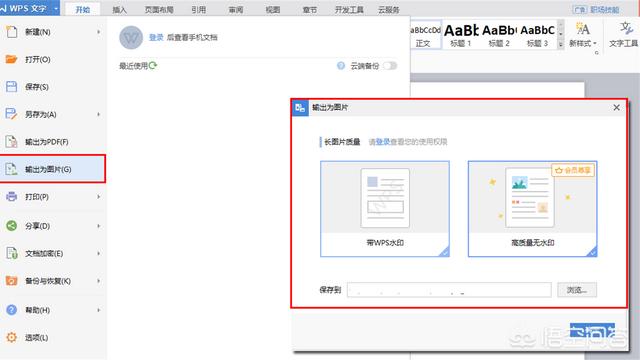
Task: Close the 输出为图片 dialog
Action: pyautogui.click(x=616, y=107)
